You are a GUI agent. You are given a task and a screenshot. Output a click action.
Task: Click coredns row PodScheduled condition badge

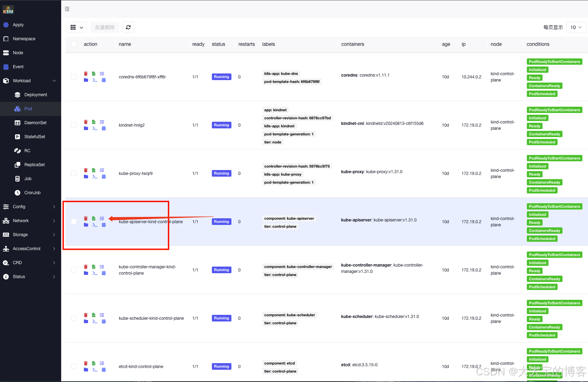click(542, 94)
